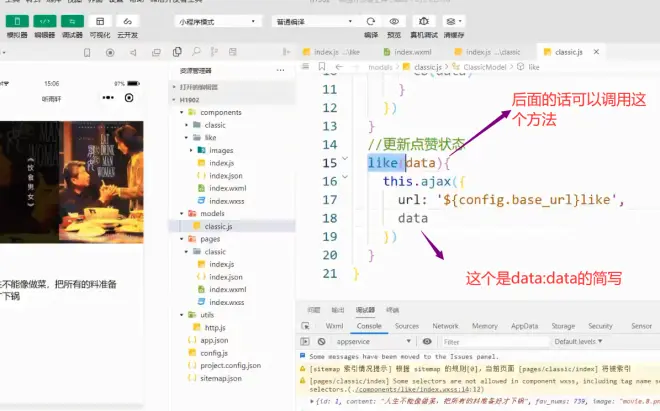Image resolution: width=660 pixels, height=411 pixels.
Task: Click the element inspect picker icon
Action: coord(307,326)
